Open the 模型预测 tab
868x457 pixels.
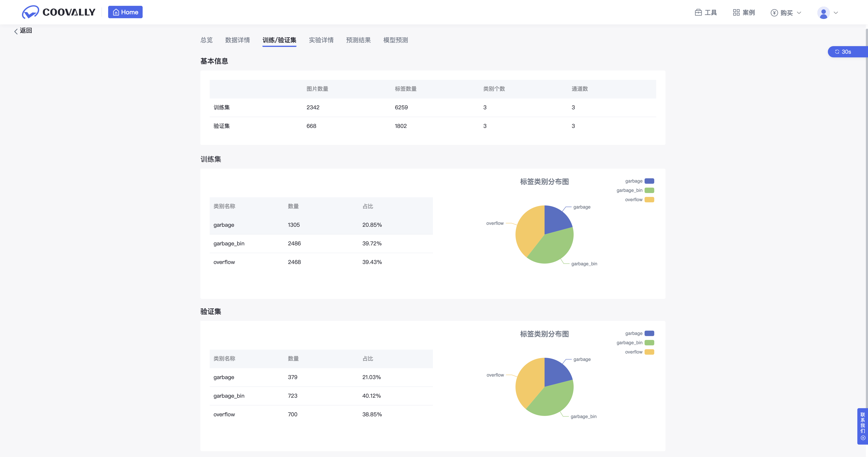point(395,40)
